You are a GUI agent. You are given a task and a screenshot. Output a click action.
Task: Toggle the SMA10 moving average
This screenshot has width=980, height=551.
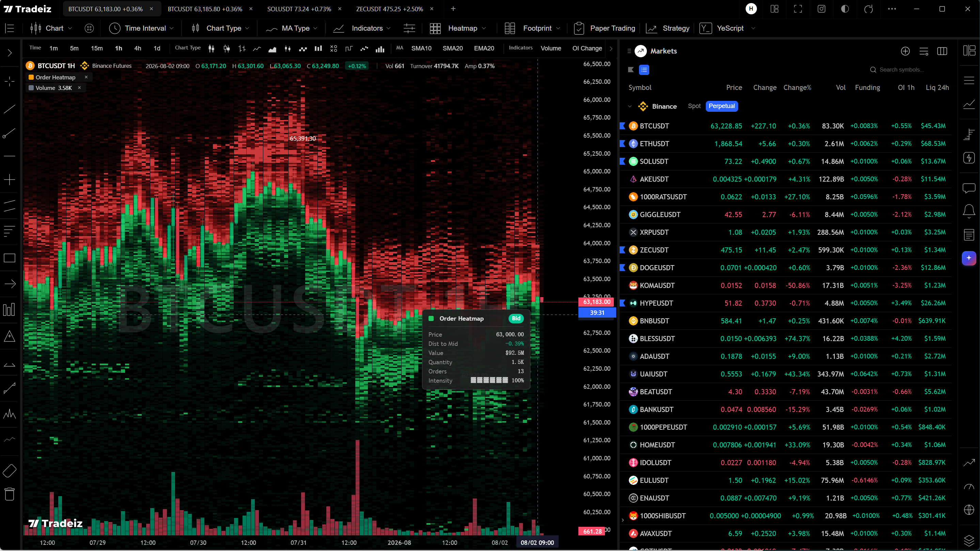[x=421, y=48]
